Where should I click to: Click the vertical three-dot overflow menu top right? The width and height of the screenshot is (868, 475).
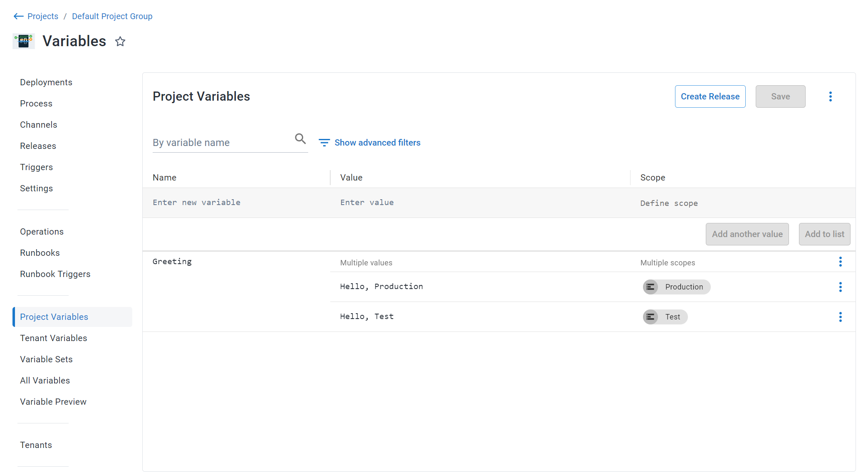tap(830, 96)
